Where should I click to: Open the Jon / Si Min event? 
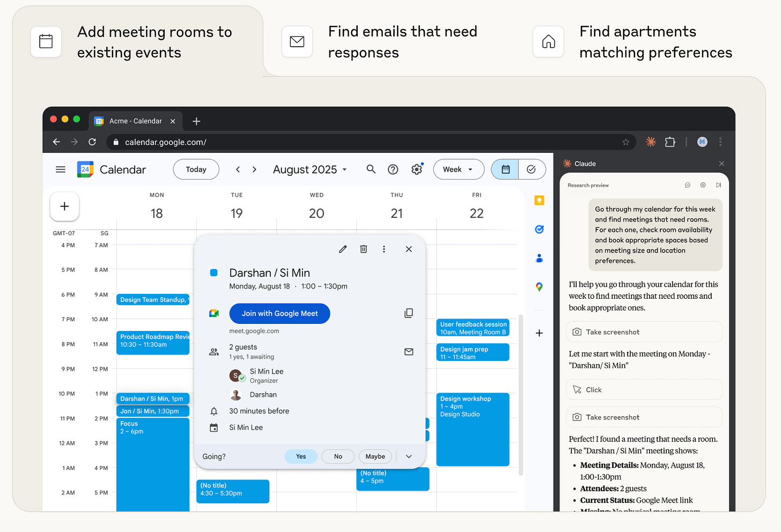[153, 411]
